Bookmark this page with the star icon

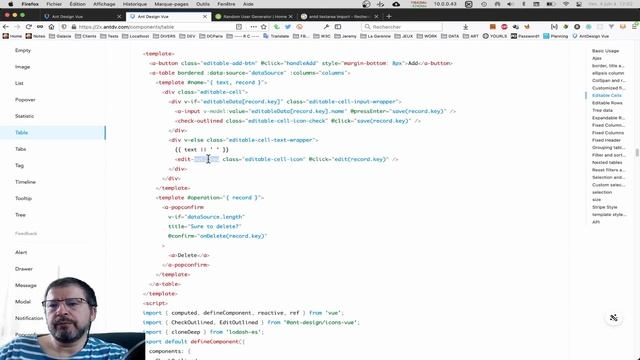(x=264, y=27)
